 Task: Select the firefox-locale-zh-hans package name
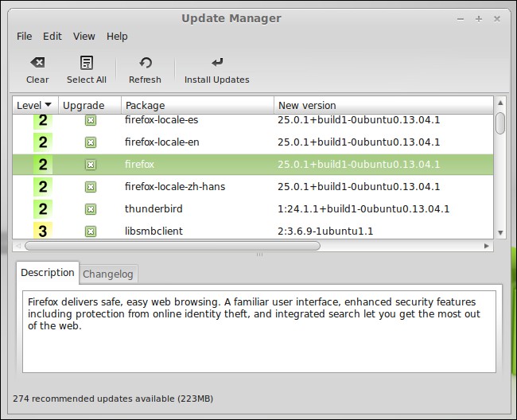175,187
